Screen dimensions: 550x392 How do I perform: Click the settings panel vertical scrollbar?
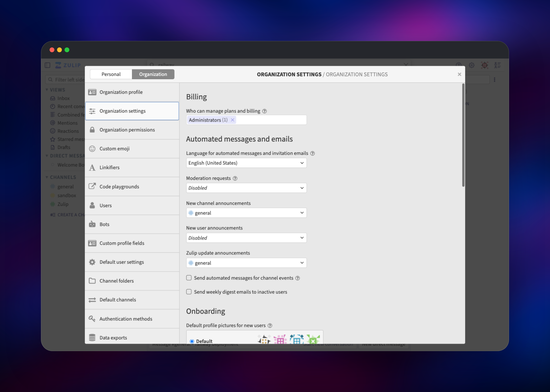coord(463,135)
